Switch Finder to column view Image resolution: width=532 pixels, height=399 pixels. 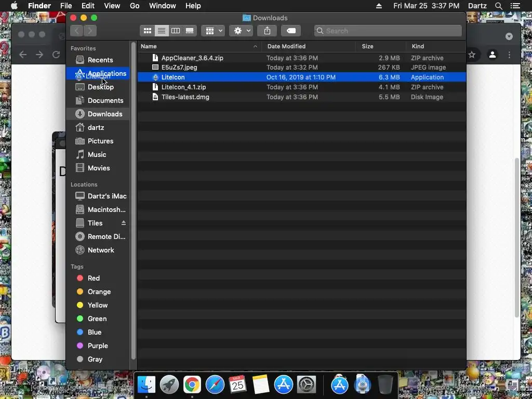click(x=176, y=31)
